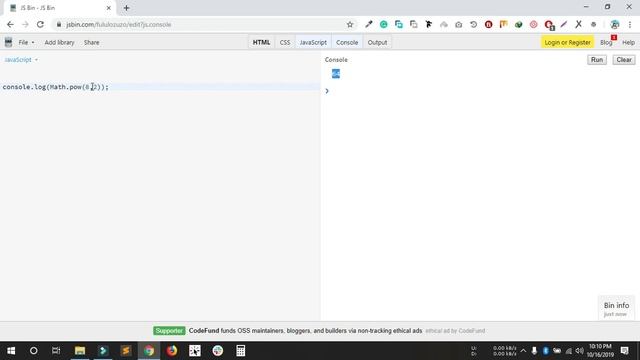Open Cortana search circle
Viewport: 640px width, 360px height.
pos(33,351)
